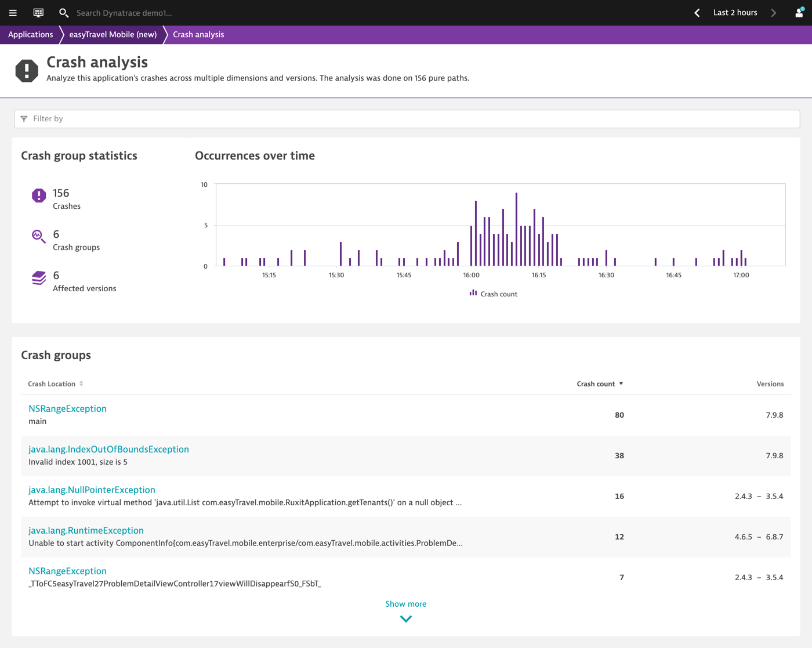The width and height of the screenshot is (812, 648).
Task: Click the Affected versions stack icon
Action: [x=39, y=278]
